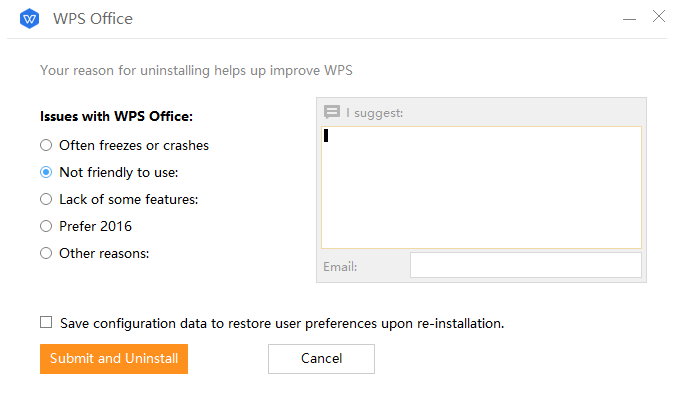This screenshot has height=393, width=676.
Task: Click the speech bubble suggestion icon
Action: (x=332, y=112)
